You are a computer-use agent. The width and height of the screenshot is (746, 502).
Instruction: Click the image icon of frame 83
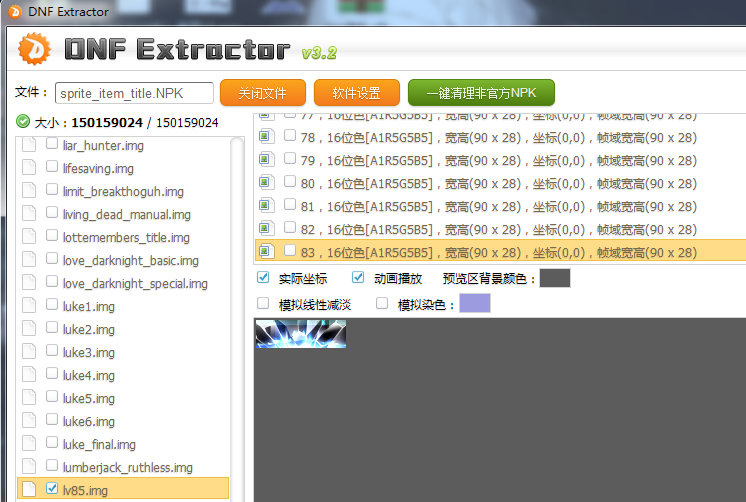tap(267, 251)
